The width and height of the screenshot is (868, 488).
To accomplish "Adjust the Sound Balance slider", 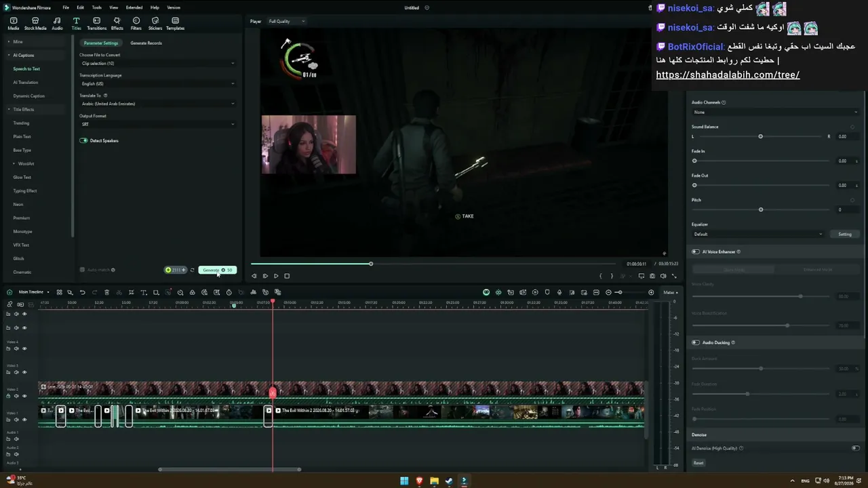I will [x=760, y=136].
